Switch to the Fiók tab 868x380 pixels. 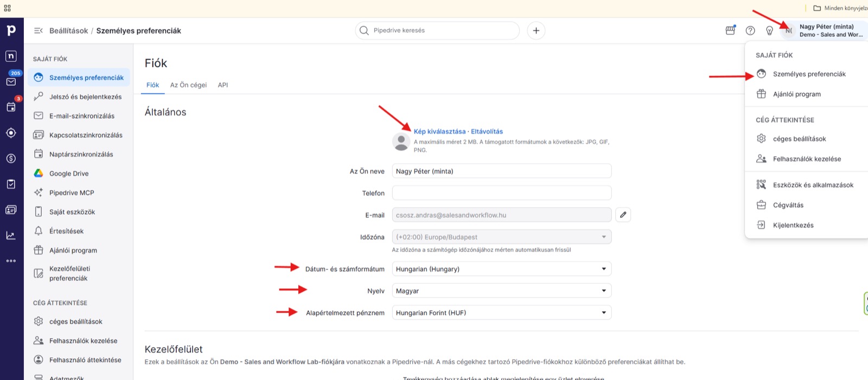(152, 85)
